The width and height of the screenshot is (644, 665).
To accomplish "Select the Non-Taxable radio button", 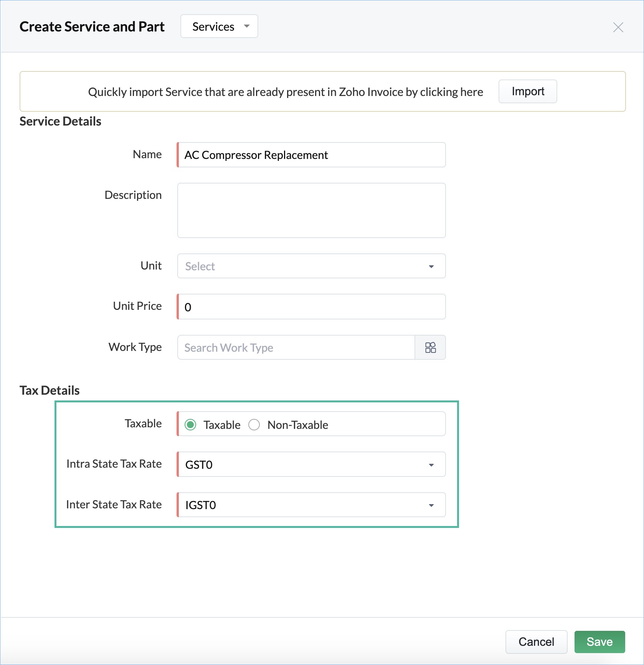I will pyautogui.click(x=254, y=425).
